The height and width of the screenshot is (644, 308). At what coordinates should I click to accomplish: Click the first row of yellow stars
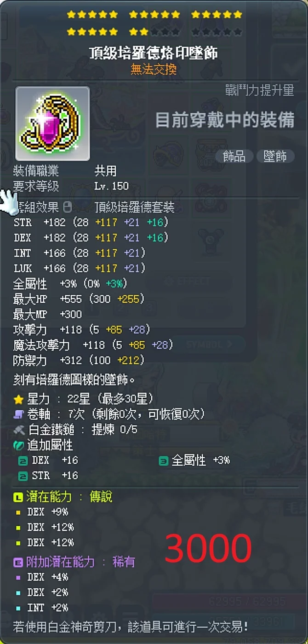click(x=154, y=15)
